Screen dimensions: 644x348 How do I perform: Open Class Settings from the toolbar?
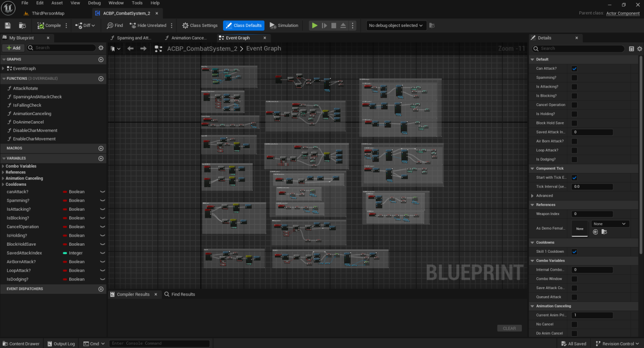click(x=200, y=25)
